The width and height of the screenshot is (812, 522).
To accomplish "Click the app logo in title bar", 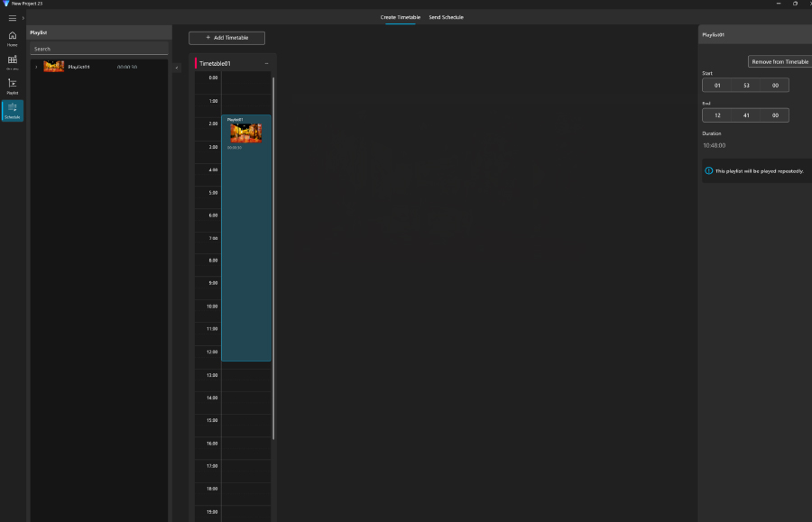I will [5, 4].
